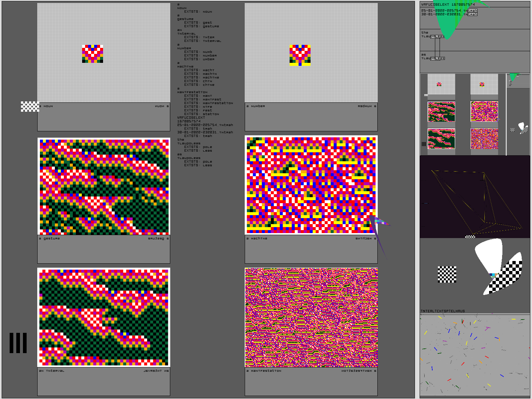Click the small checkered marker below the dark 3D view
The width and height of the screenshot is (532, 399).
click(x=470, y=237)
